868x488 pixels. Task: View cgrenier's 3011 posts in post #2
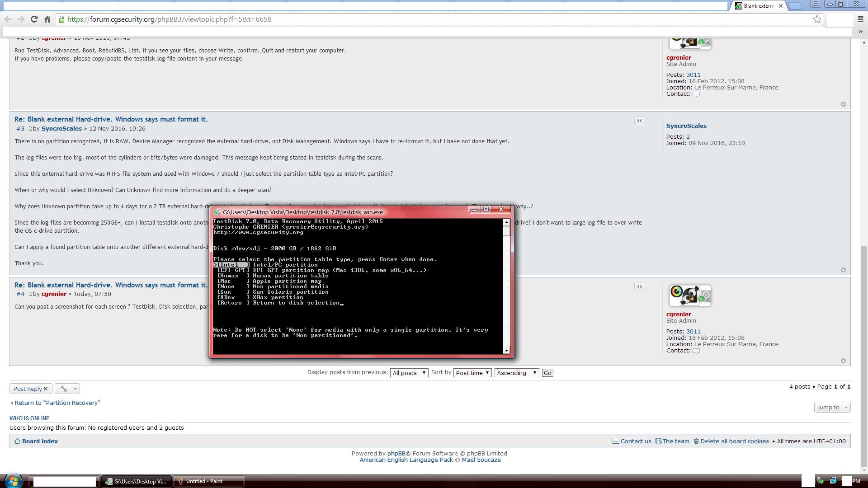click(693, 75)
